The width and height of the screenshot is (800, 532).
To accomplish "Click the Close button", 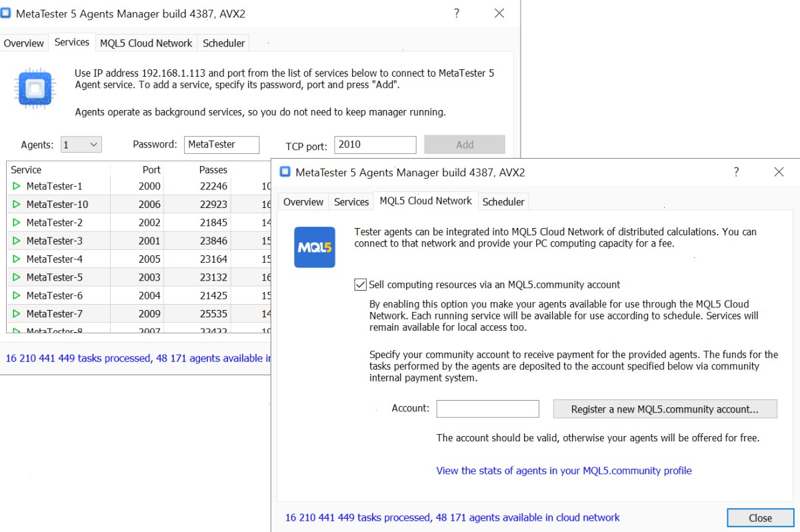I will coord(761,518).
